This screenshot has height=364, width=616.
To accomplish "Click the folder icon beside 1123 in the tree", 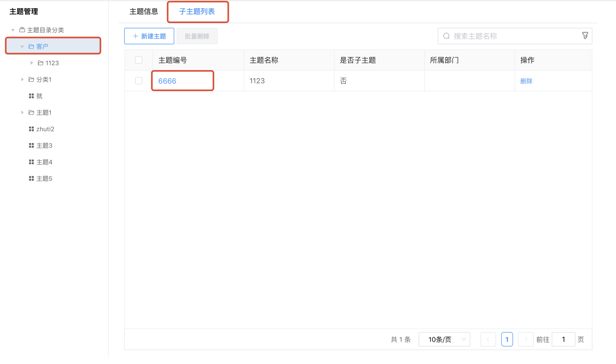I will tap(41, 63).
